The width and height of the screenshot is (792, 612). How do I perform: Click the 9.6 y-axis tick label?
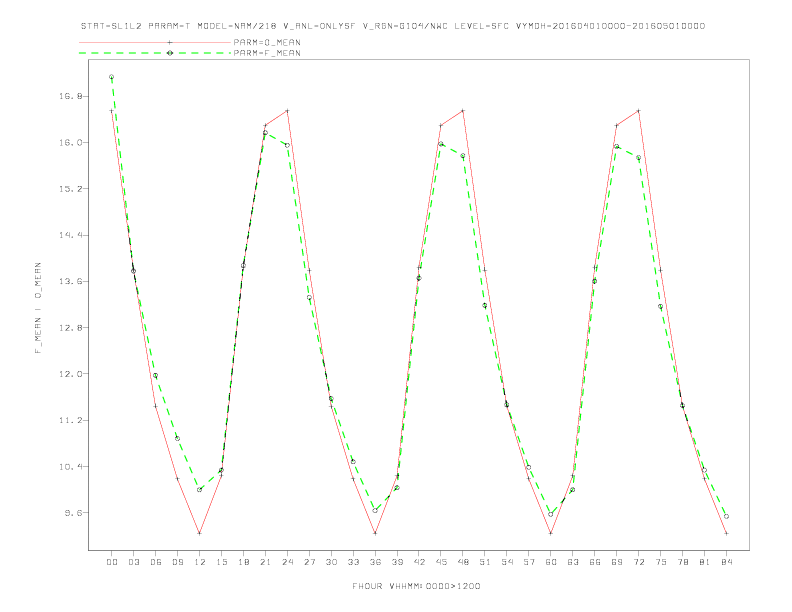(72, 513)
